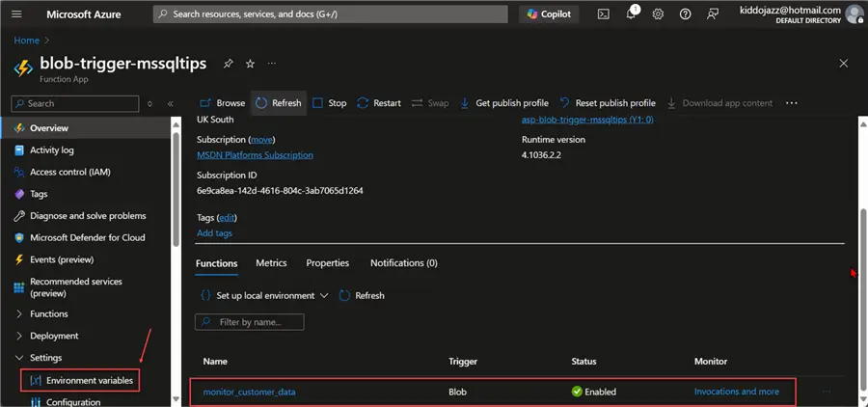Image resolution: width=868 pixels, height=407 pixels.
Task: Open Diagnose and solve problems
Action: tap(89, 216)
